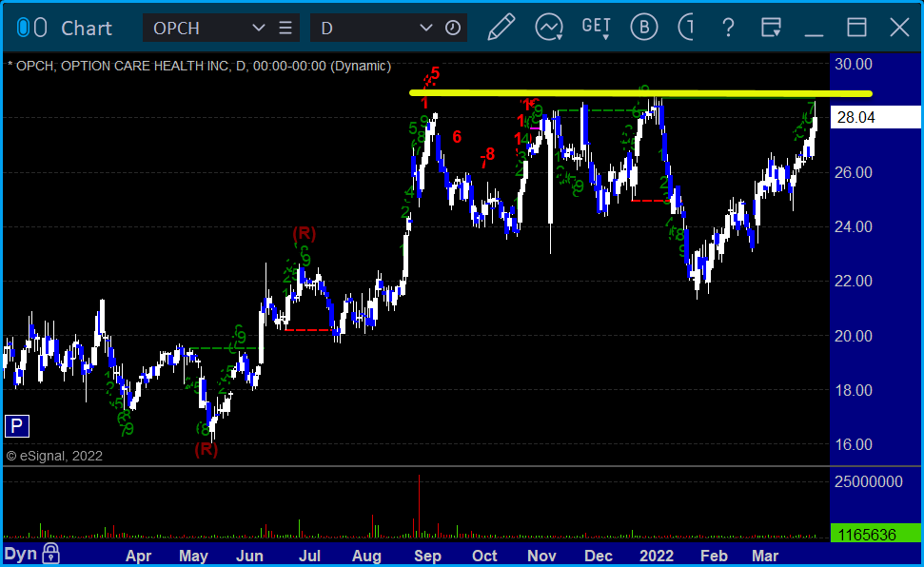924x567 pixels.
Task: Maximize the Chart window
Action: (856, 28)
